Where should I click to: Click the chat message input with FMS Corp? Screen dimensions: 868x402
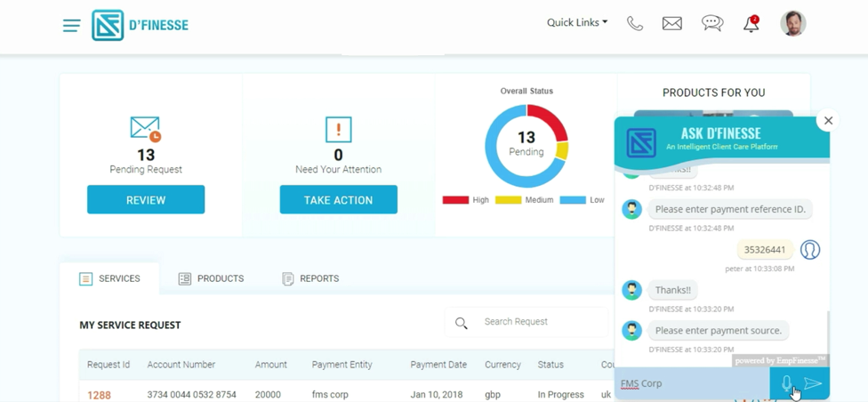692,383
